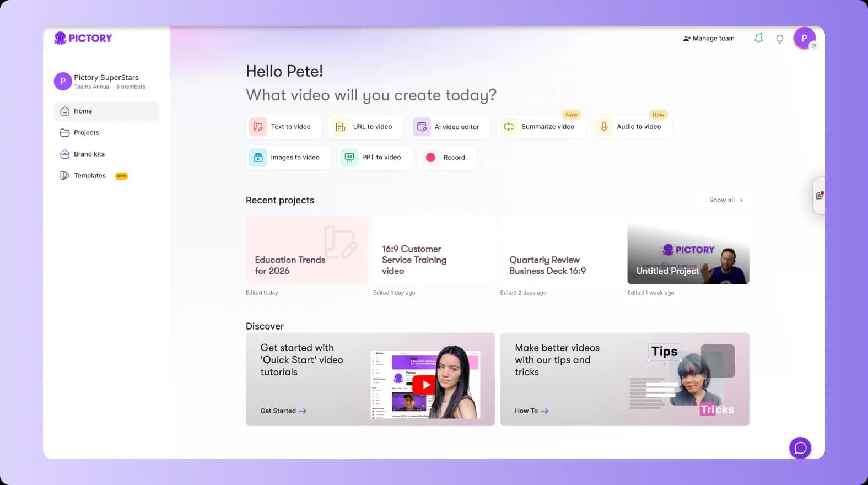Click the Pictory logo

click(x=83, y=38)
